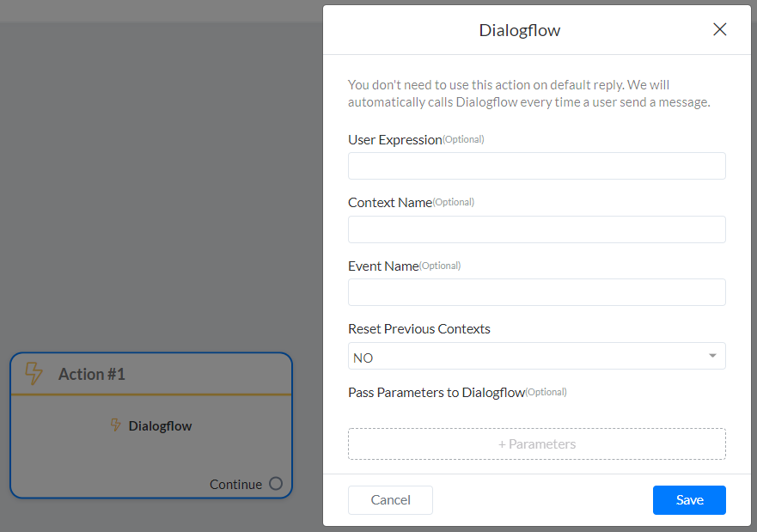
Task: Click the small lightning icon beside Dialogflow
Action: coord(116,425)
